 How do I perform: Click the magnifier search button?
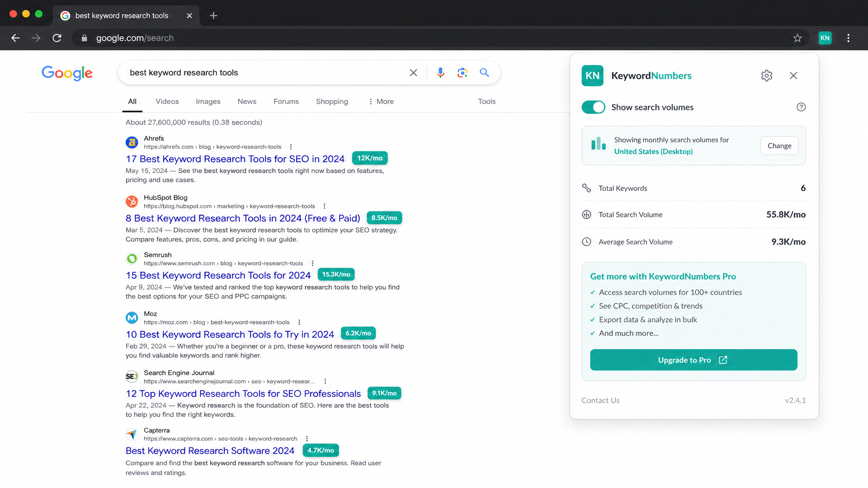click(x=484, y=73)
